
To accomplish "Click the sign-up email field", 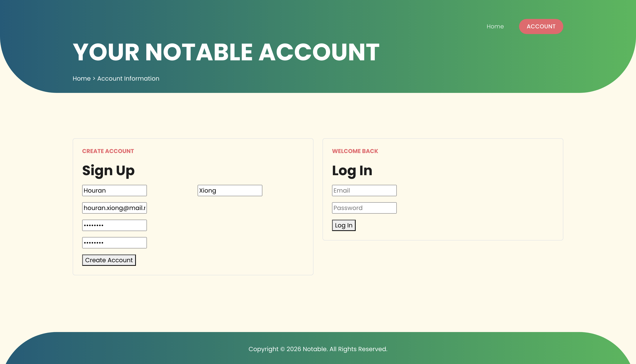I will (114, 208).
